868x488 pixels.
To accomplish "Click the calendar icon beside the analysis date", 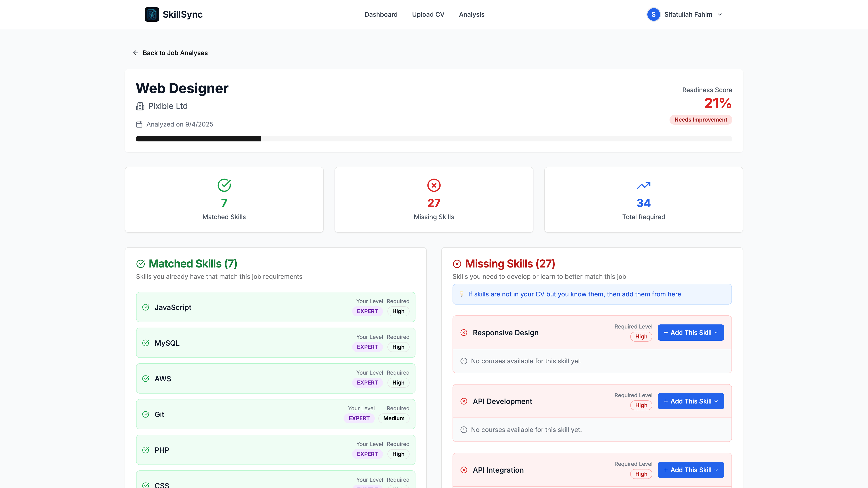I will (x=139, y=124).
